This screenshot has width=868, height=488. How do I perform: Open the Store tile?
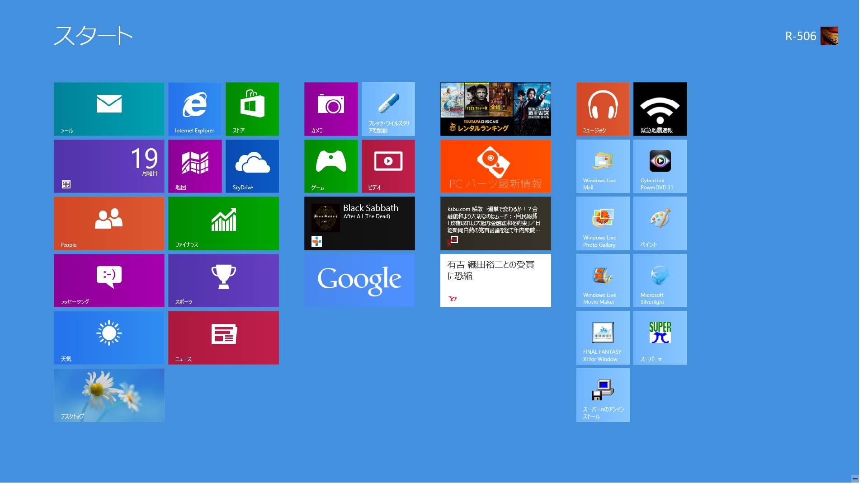[252, 109]
